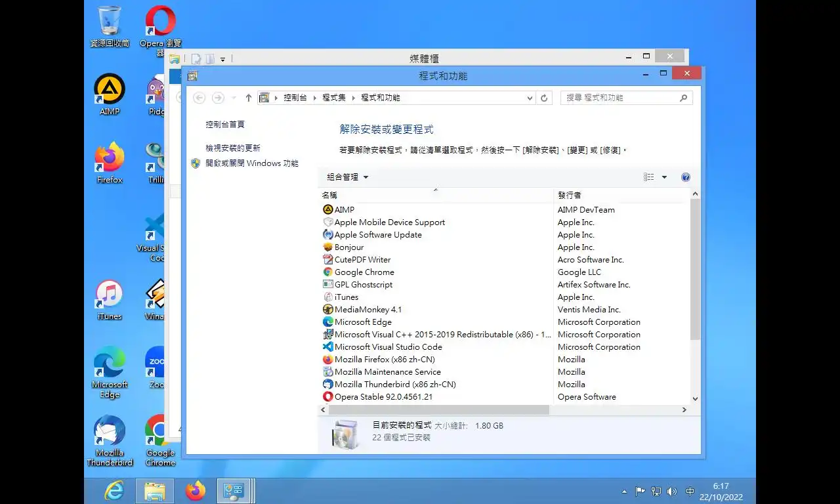
Task: Select the AIMP icon in program list
Action: tap(328, 209)
